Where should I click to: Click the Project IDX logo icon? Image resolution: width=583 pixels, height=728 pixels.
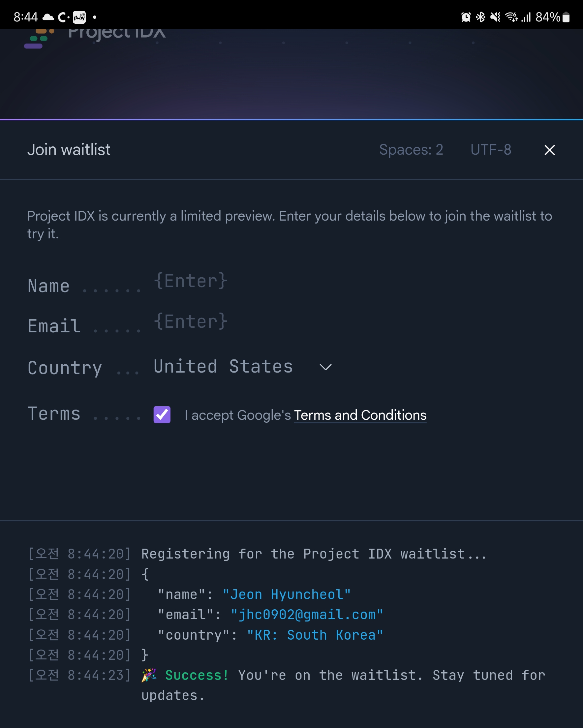39,39
